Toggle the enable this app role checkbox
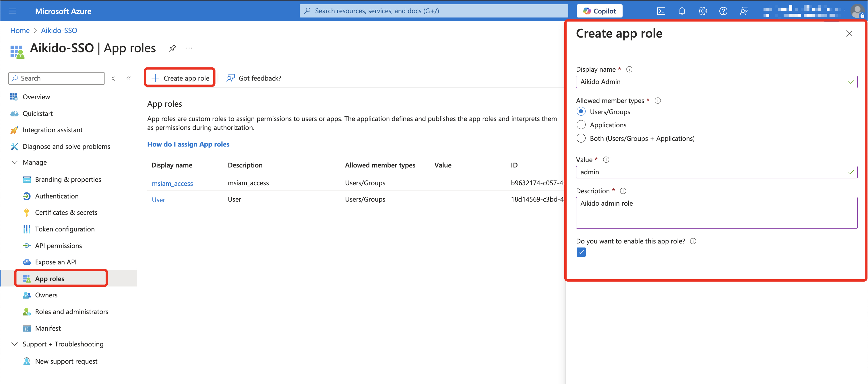This screenshot has height=384, width=868. [x=581, y=252]
